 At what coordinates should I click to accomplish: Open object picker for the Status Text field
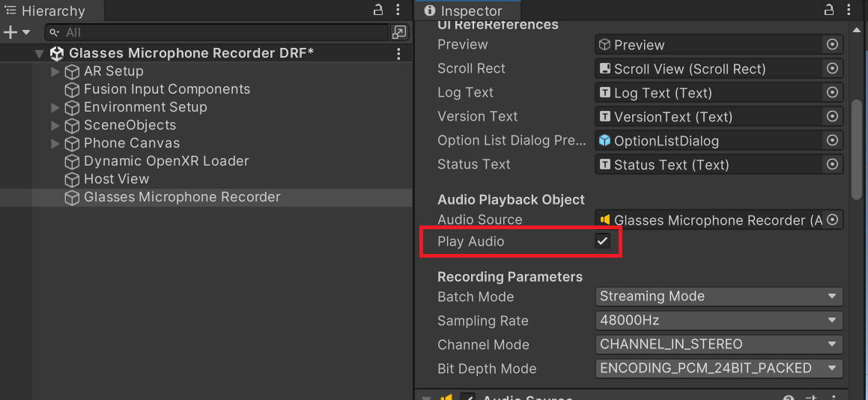(x=832, y=165)
